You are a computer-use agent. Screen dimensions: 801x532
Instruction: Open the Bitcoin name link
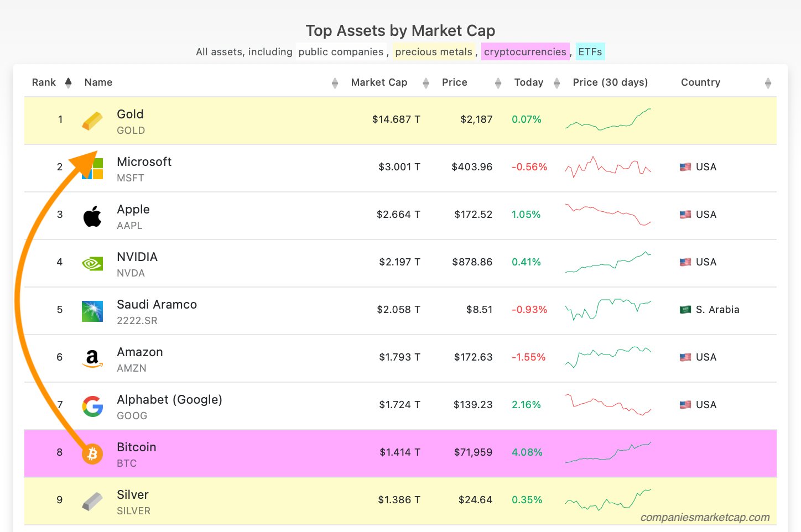click(136, 447)
